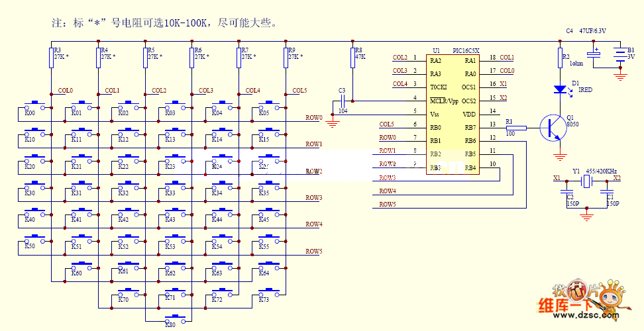Click the C4 47UF capacitor symbol
Viewport: 644px width, 331px height.
593,57
